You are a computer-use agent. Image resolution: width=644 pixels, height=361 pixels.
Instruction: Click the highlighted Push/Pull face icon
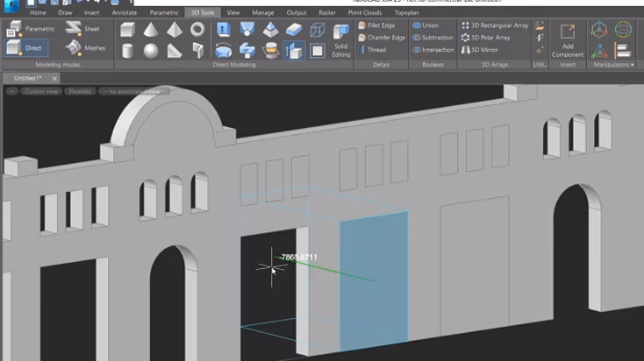pyautogui.click(x=294, y=51)
